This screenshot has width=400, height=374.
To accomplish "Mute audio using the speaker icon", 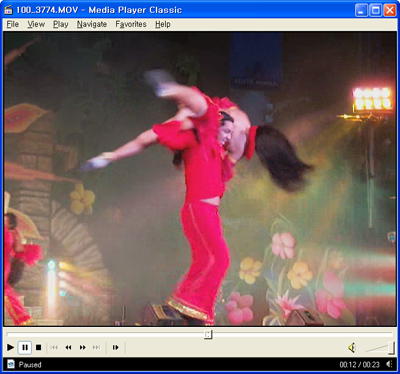I will pyautogui.click(x=352, y=348).
